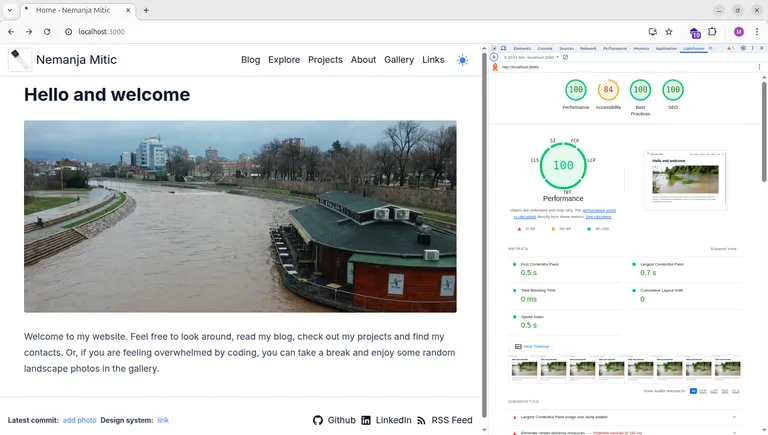768x435 pixels.
Task: Click the Accessibility score gauge showing 84
Action: (x=608, y=91)
